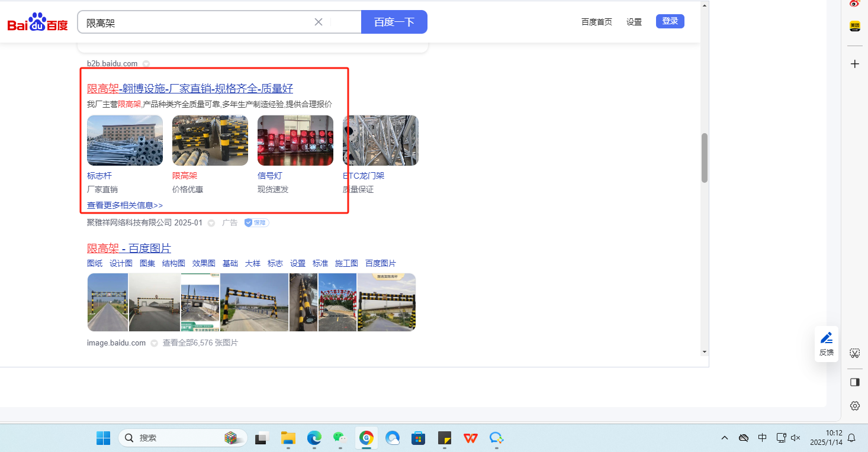The width and height of the screenshot is (868, 452).
Task: Open the screenshot scissors tool in the sidebar
Action: [854, 353]
